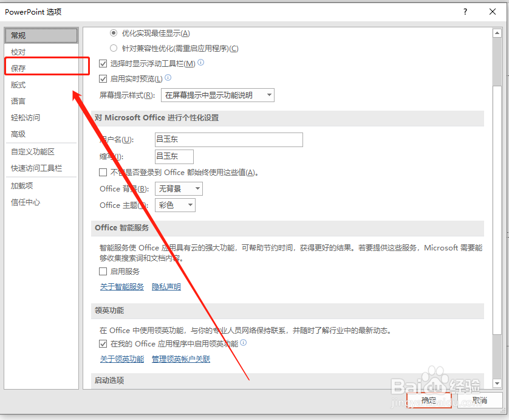Open the 关于领英功能 link
509x420 pixels.
[121, 359]
